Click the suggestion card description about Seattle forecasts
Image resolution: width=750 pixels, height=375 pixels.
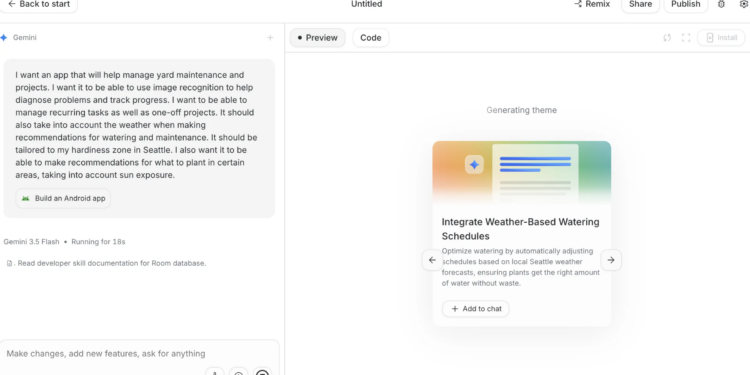tap(520, 267)
